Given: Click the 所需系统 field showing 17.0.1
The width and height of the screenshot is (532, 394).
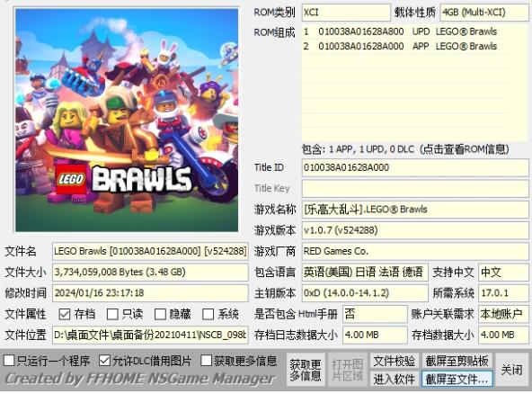Looking at the screenshot, I should (503, 293).
